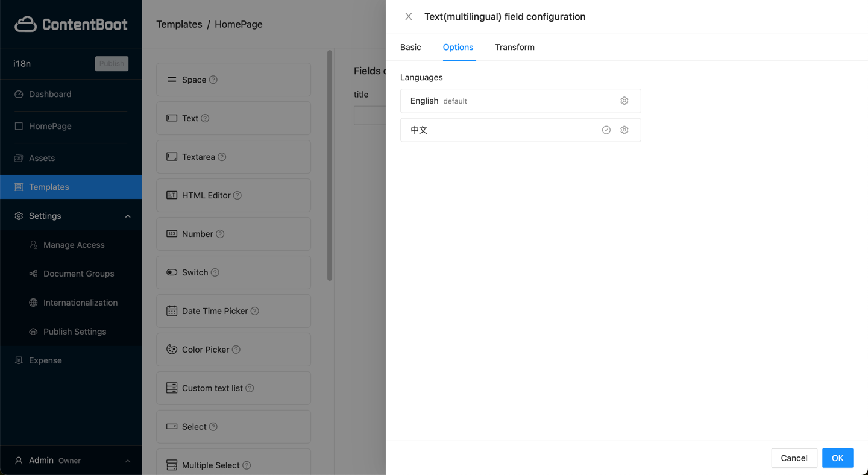Screen dimensions: 868x475
Task: Click Document Groups icon
Action: 33,274
